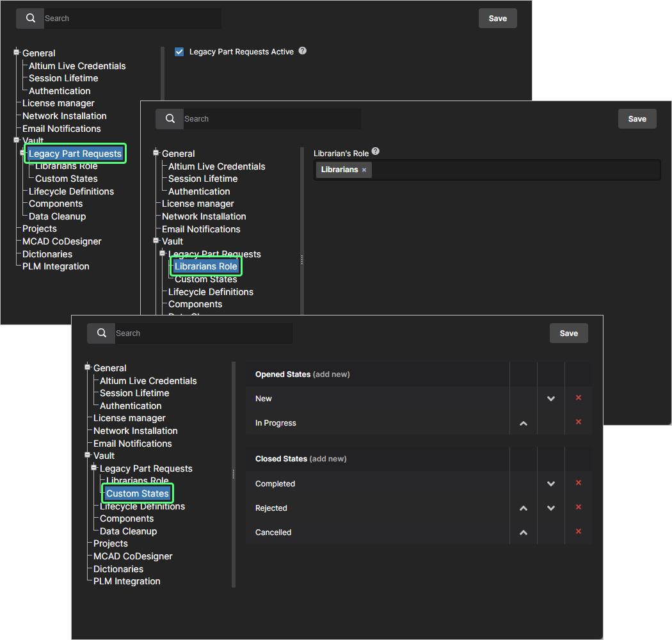Viewport: 672px width, 640px height.
Task: Collapse the General node in the top window
Action: click(x=16, y=52)
